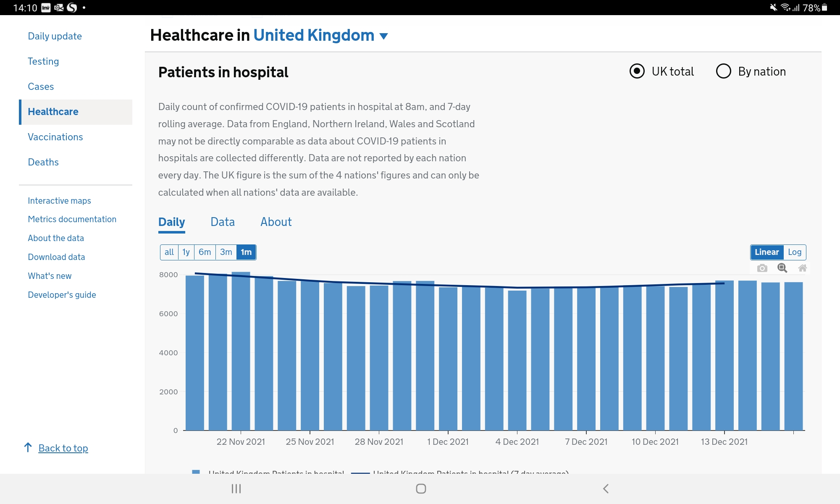Click blue legend square for Patients in hospital
840x504 pixels.
click(x=196, y=472)
